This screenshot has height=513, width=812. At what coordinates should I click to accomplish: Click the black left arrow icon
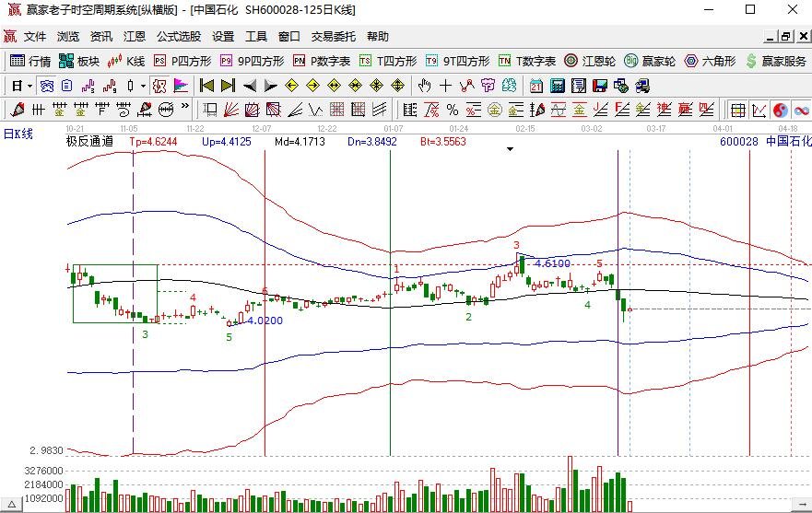pos(249,86)
